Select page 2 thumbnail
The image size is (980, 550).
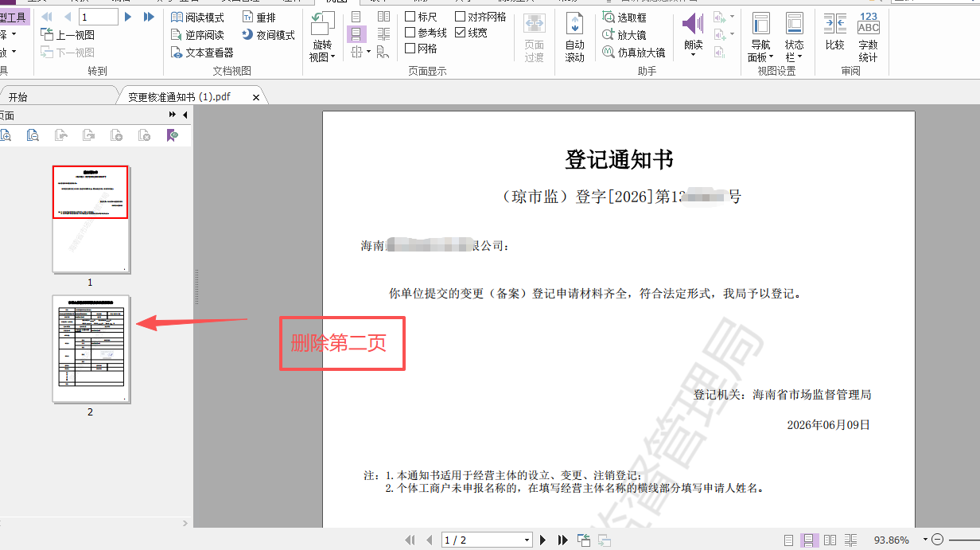[90, 349]
